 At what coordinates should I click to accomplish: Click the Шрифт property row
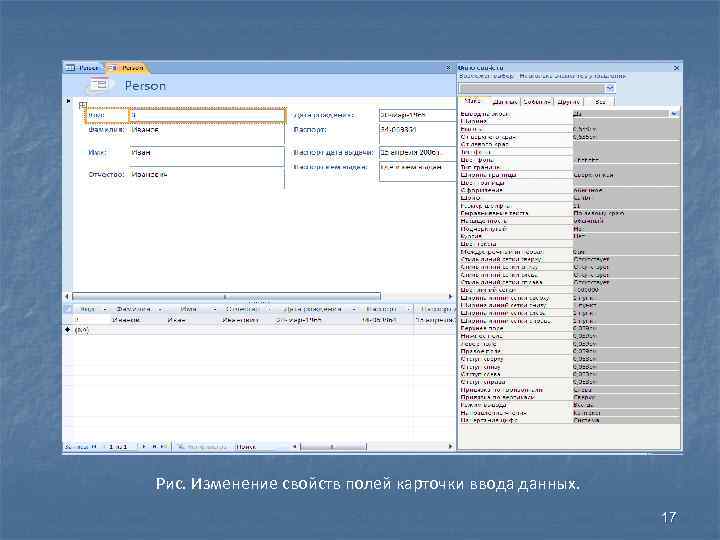[x=569, y=198]
